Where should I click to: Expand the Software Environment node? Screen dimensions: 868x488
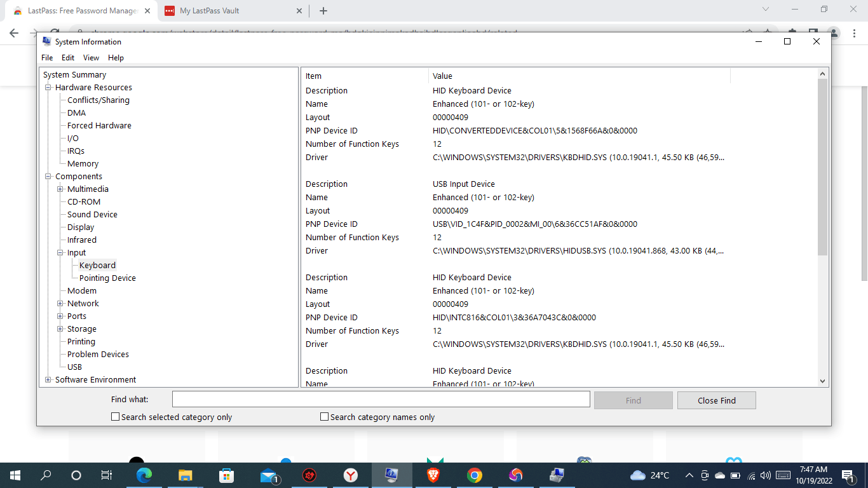[x=48, y=379]
